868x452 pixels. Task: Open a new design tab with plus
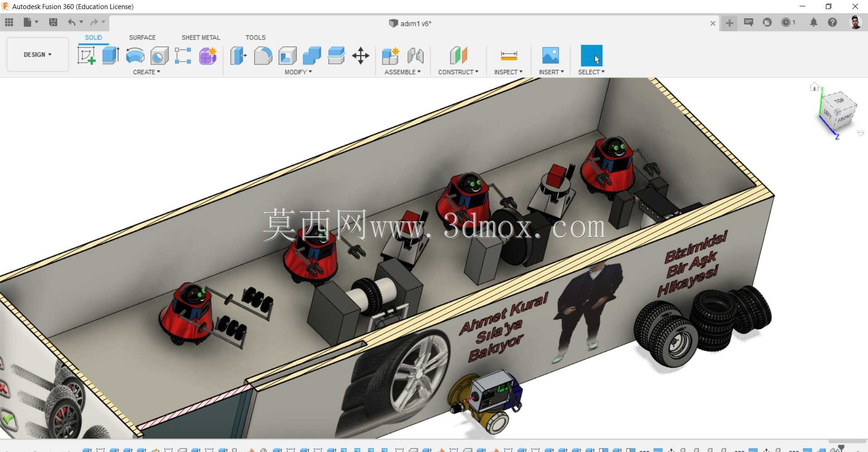[729, 23]
